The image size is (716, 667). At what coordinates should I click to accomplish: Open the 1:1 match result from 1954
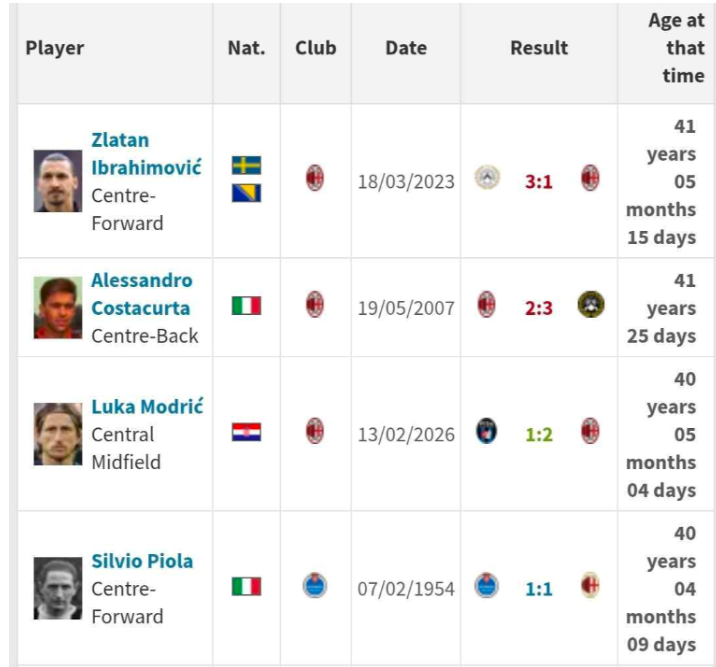[539, 589]
